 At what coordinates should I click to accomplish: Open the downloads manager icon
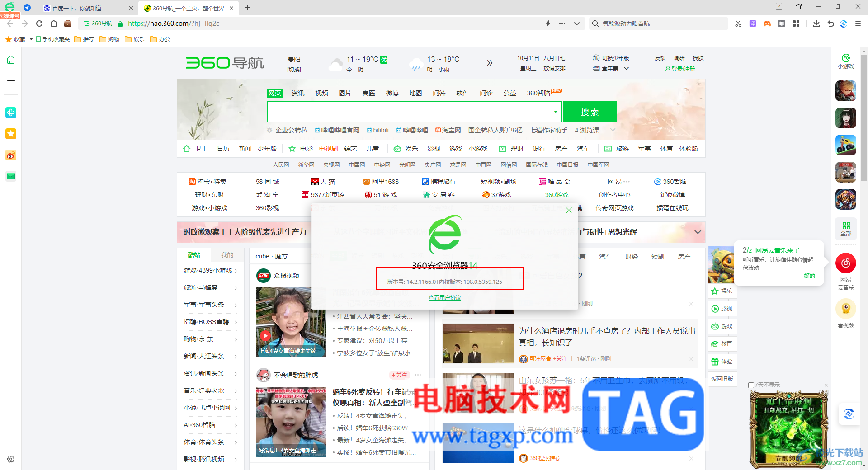[816, 23]
